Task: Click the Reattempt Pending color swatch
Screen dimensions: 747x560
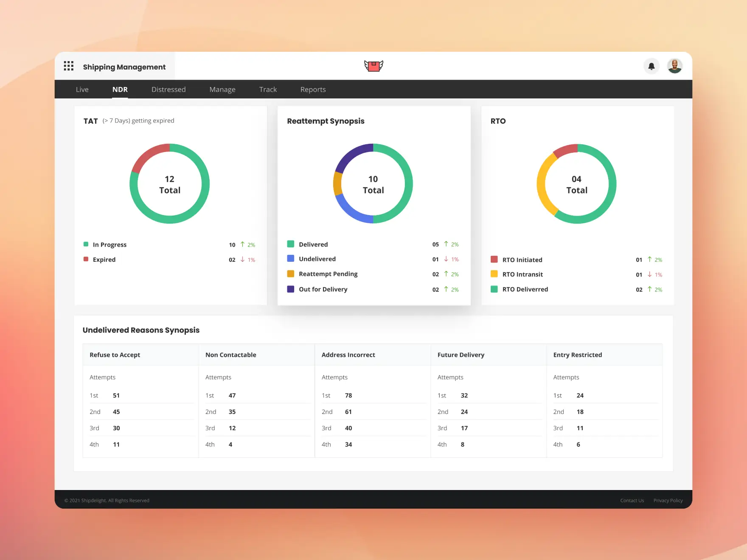Action: click(291, 274)
